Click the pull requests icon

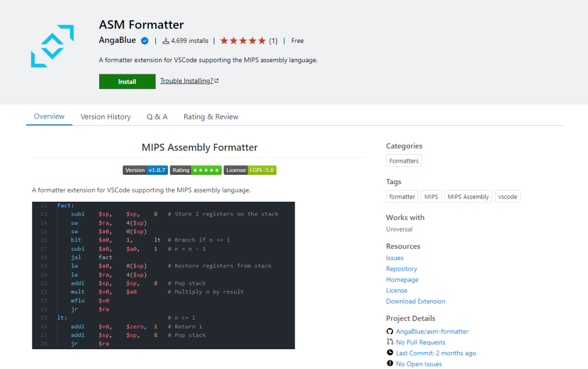390,342
